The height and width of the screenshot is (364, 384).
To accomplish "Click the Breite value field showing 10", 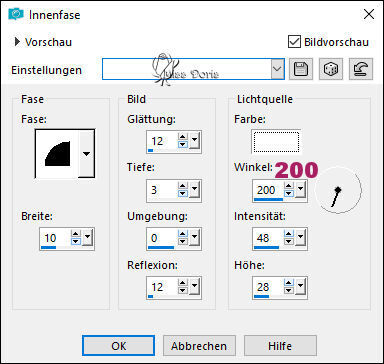I will 55,238.
